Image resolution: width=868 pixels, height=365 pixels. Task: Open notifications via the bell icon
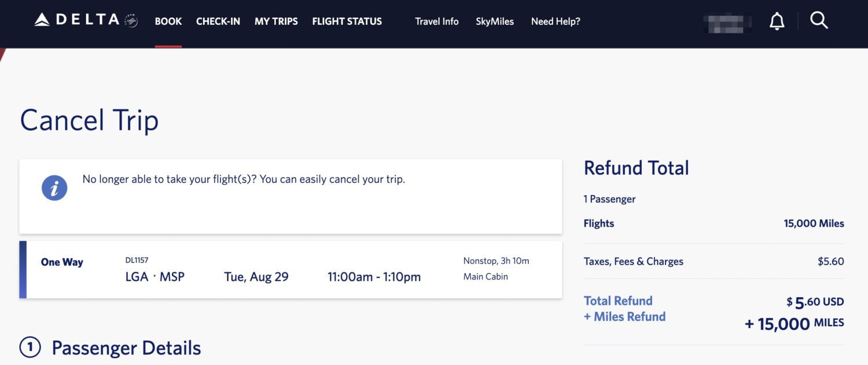777,21
